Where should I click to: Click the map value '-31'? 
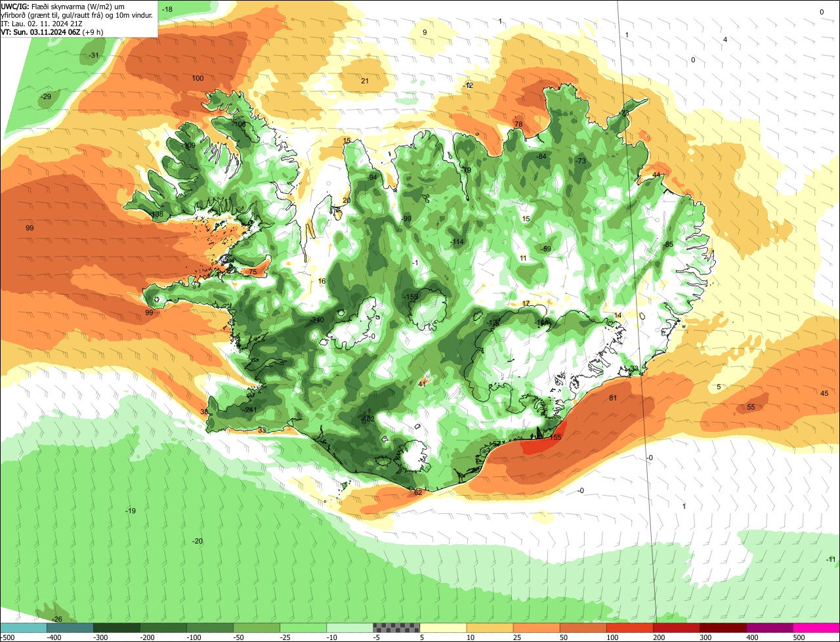94,56
